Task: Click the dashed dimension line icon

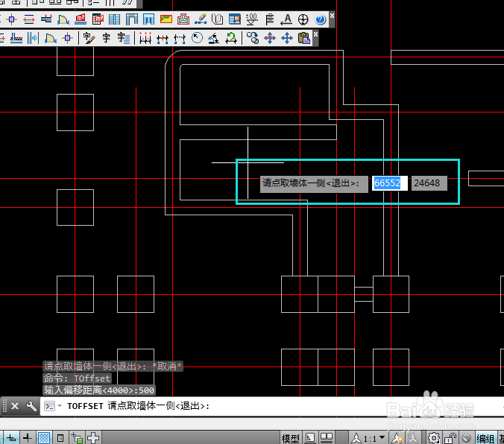Action: pyautogui.click(x=180, y=38)
